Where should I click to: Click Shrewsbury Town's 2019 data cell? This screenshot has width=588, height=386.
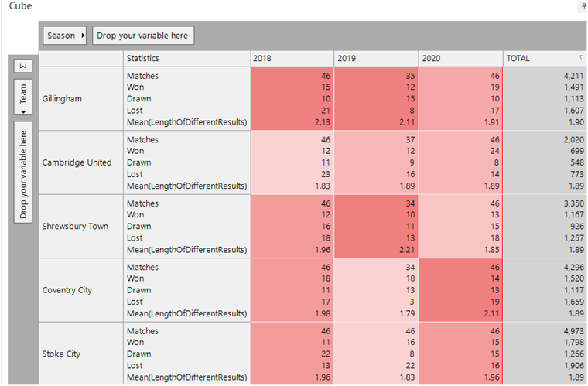376,227
